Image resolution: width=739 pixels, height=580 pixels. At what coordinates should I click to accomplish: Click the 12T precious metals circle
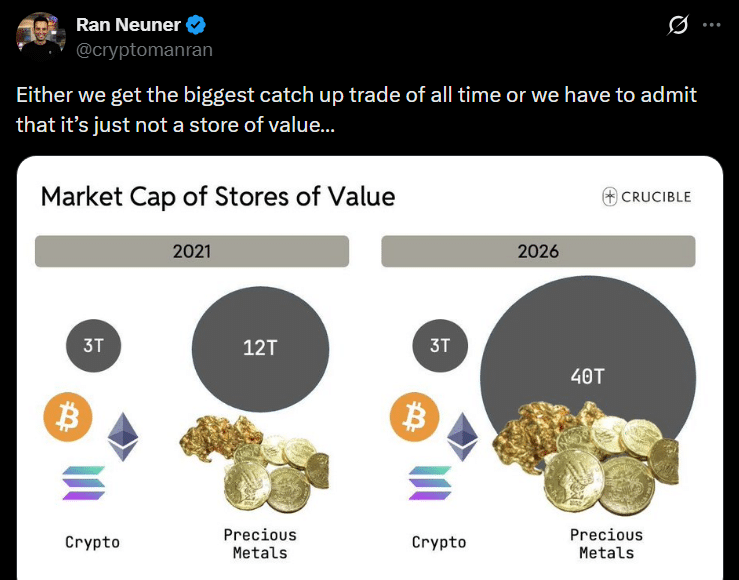point(259,347)
